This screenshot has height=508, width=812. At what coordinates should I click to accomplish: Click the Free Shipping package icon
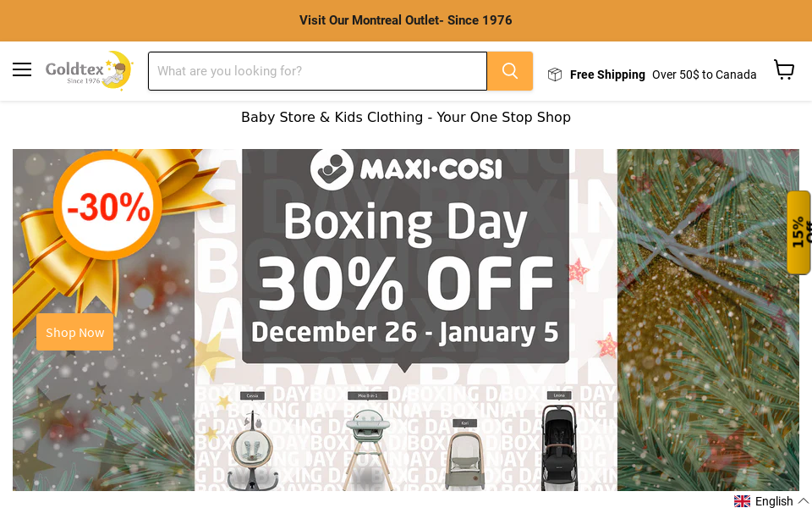tap(555, 75)
